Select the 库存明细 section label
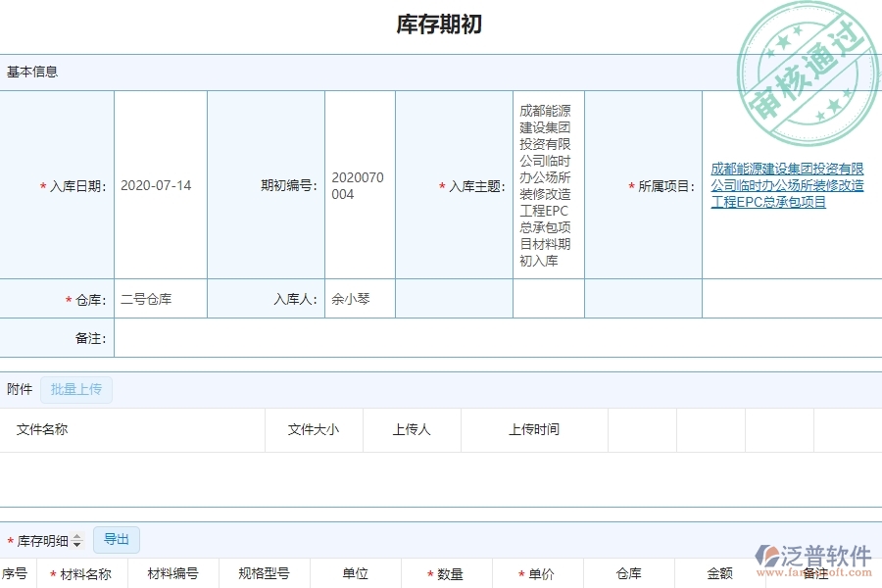Viewport: 882px width, 588px height. click(x=44, y=540)
